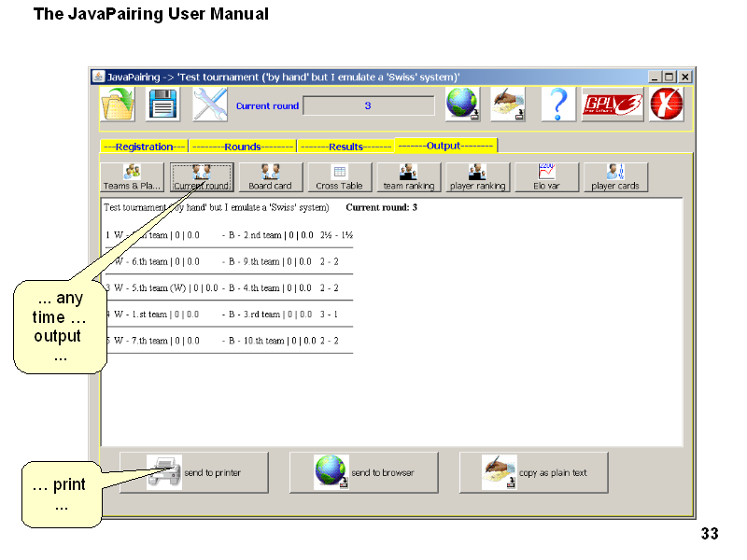
Task: Show the team ranking output
Action: point(408,177)
